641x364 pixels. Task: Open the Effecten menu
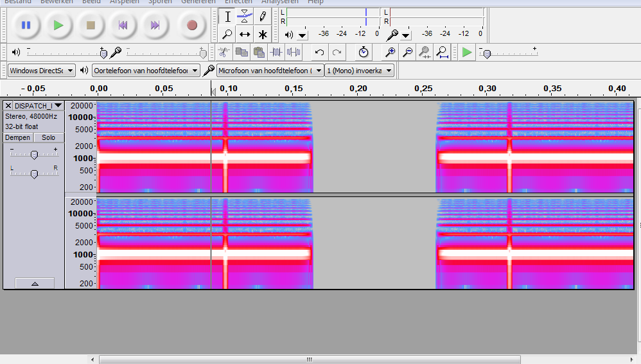[238, 2]
